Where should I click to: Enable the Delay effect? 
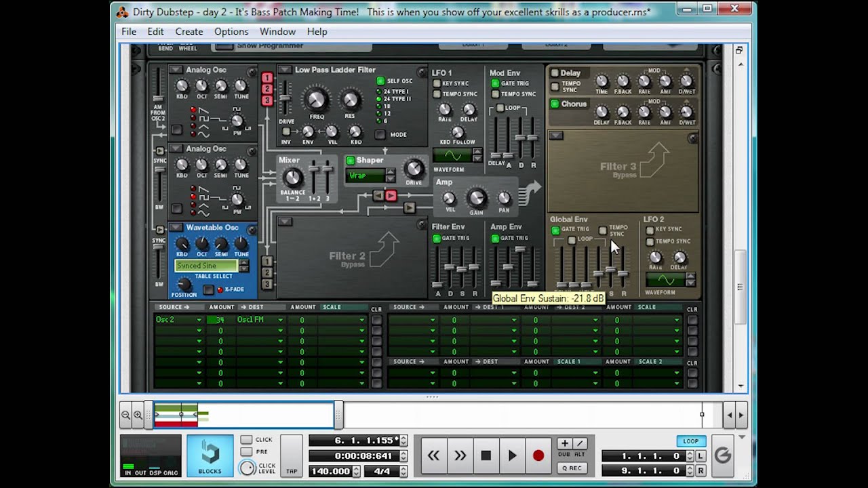click(555, 73)
